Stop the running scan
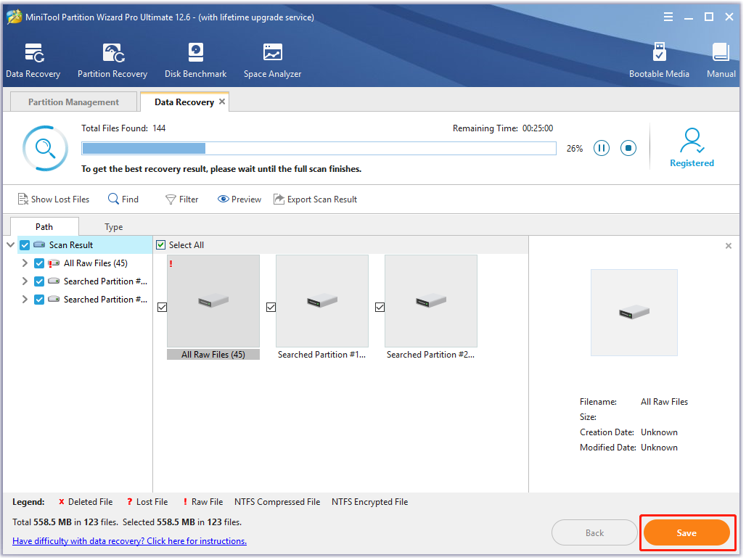The width and height of the screenshot is (746, 560). point(628,148)
